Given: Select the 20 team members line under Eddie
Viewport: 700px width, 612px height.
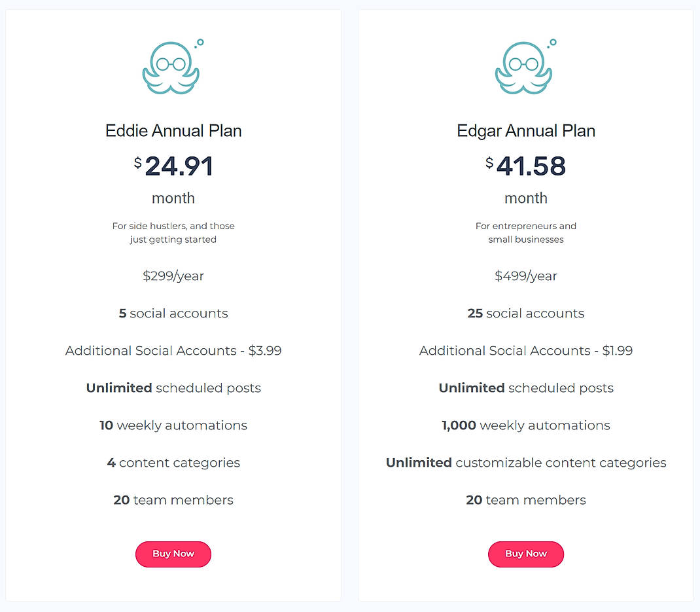Looking at the screenshot, I should coord(173,499).
